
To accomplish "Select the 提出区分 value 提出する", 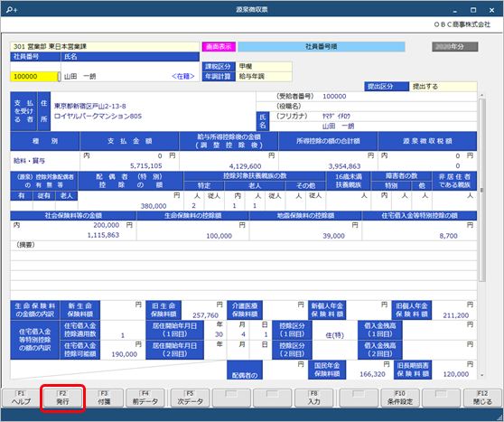I will click(443, 87).
